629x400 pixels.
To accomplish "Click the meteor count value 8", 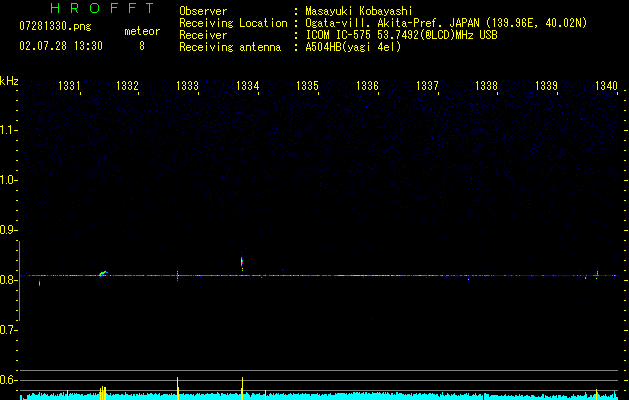I will (142, 46).
